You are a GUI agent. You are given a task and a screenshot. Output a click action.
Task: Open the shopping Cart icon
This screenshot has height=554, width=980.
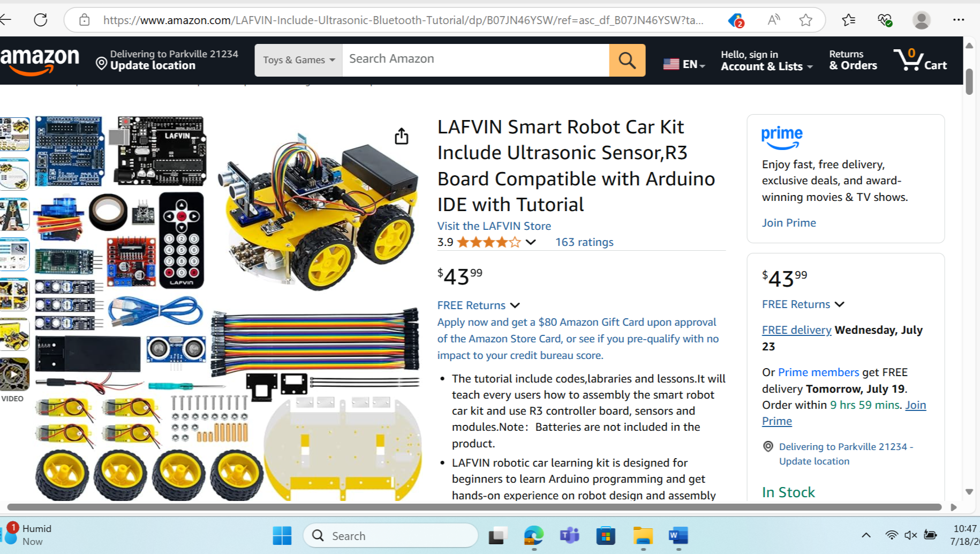pos(920,60)
